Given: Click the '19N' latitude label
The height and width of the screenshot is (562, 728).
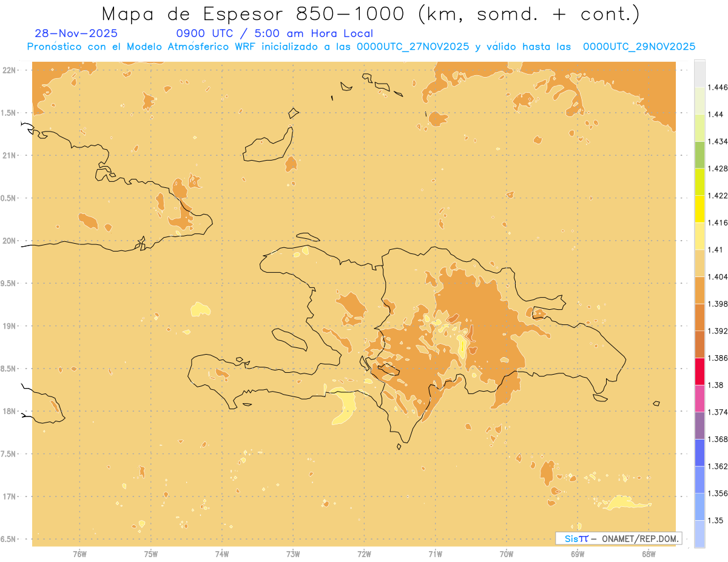Looking at the screenshot, I should [x=10, y=326].
